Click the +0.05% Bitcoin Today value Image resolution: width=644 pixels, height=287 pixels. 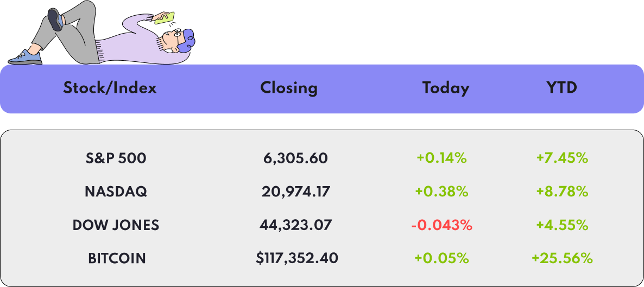(x=441, y=258)
